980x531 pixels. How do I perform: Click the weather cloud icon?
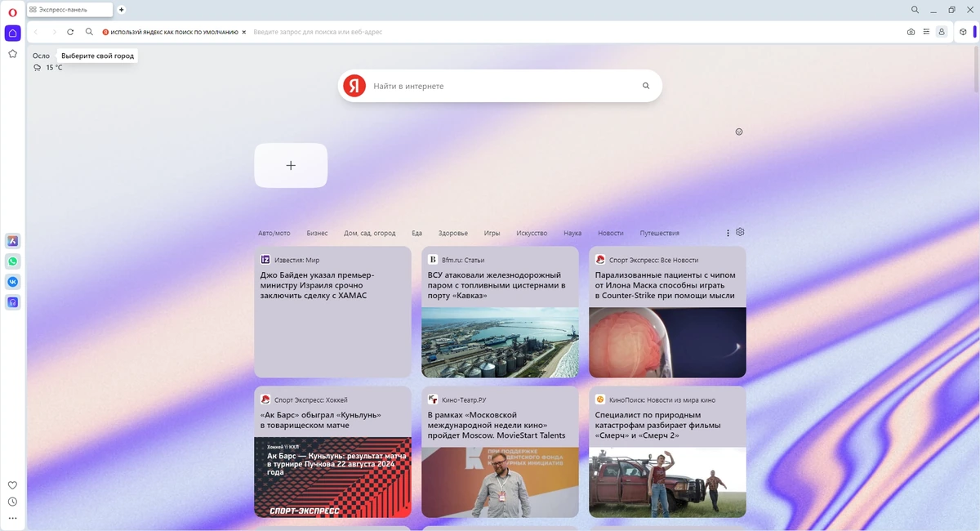coord(38,68)
